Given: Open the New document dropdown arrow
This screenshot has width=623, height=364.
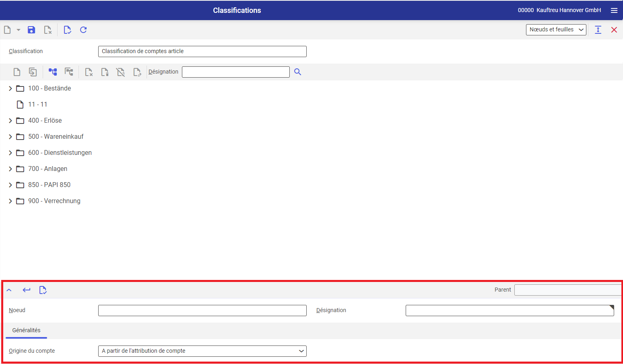Looking at the screenshot, I should tap(19, 30).
